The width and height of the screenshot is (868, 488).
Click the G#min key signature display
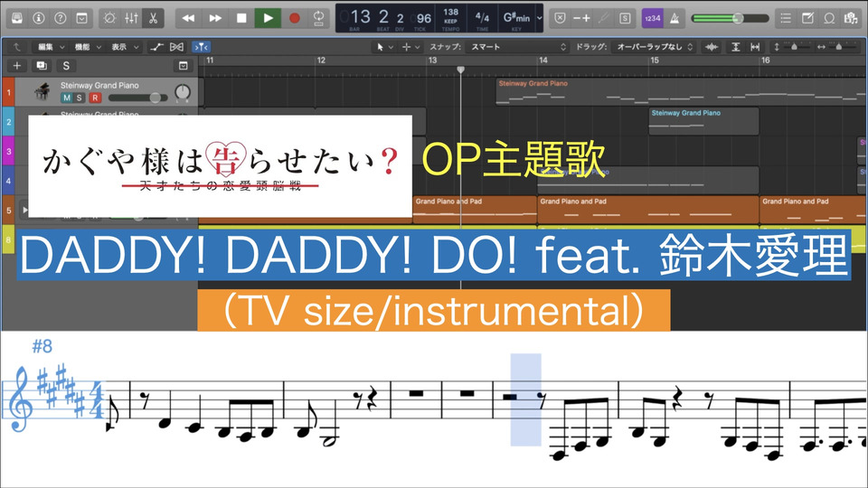point(516,17)
